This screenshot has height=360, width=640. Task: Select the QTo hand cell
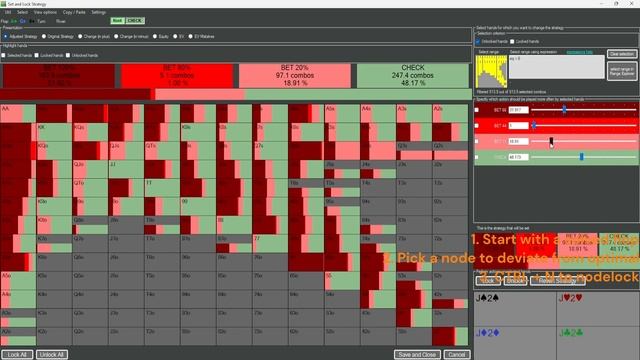tap(90, 188)
